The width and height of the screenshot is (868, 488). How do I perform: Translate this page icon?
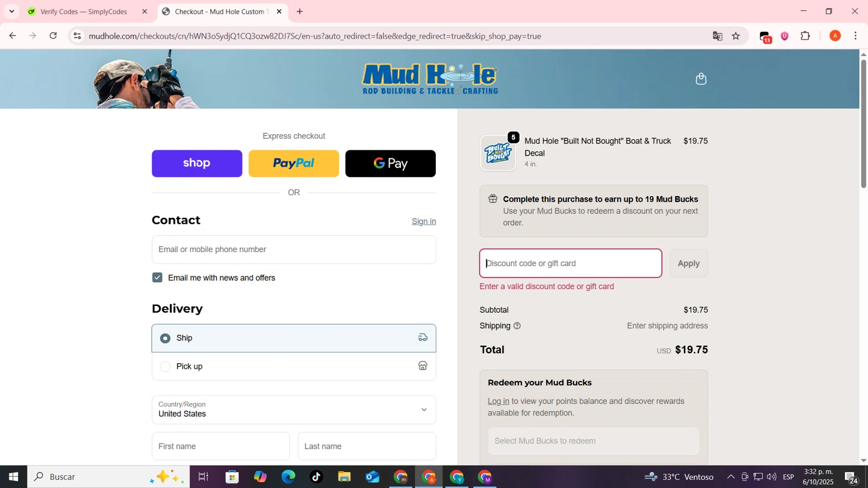coord(718,36)
